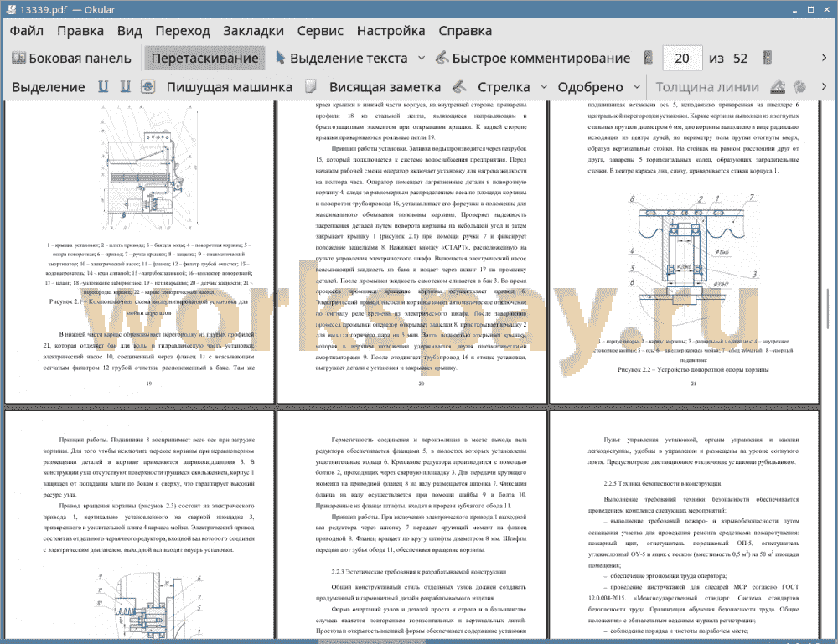This screenshot has width=838, height=644.
Task: Select the squiggly underline annotation icon
Action: pos(125,86)
